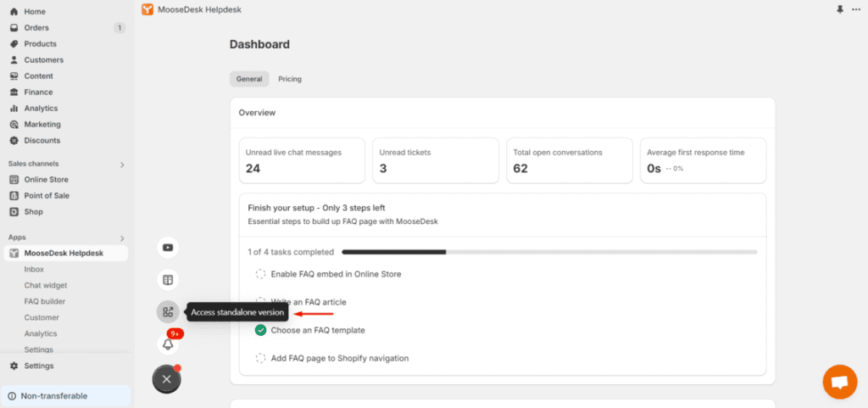Click Enable FAQ embed in Online Store
The height and width of the screenshot is (408, 868).
(336, 274)
